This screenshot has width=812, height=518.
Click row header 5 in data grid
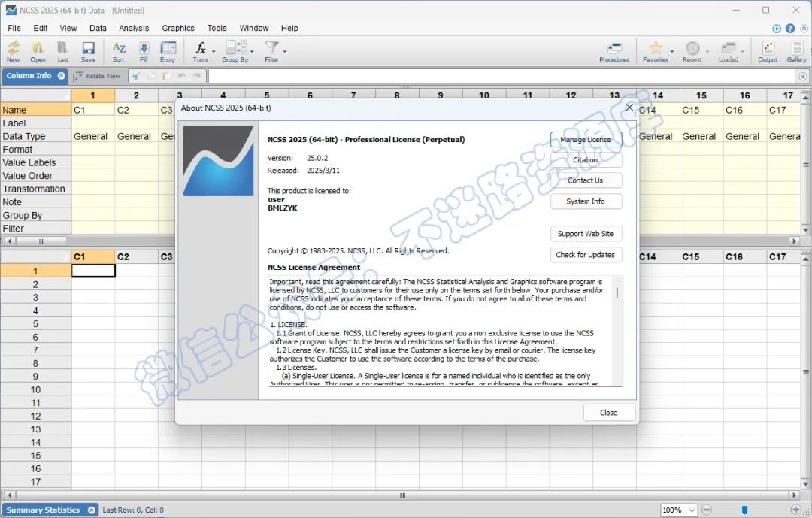click(x=36, y=324)
